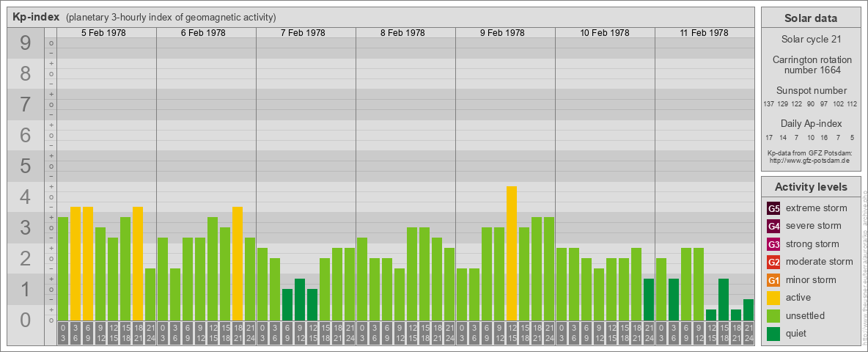Click sunspot number value 102
The image size is (868, 352).
click(839, 104)
